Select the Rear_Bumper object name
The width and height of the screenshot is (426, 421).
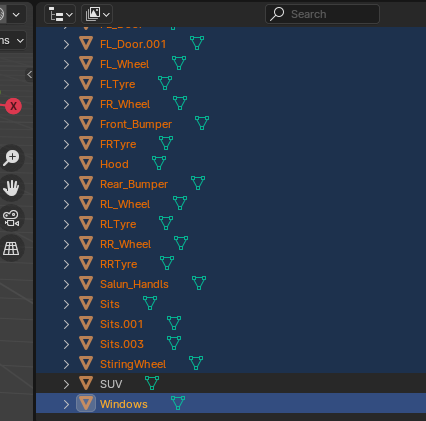coord(134,184)
